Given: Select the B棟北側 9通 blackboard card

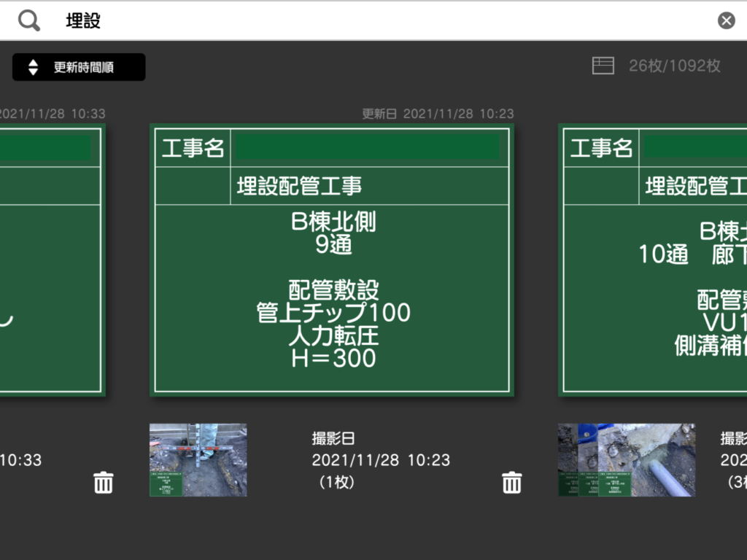Looking at the screenshot, I should point(332,260).
